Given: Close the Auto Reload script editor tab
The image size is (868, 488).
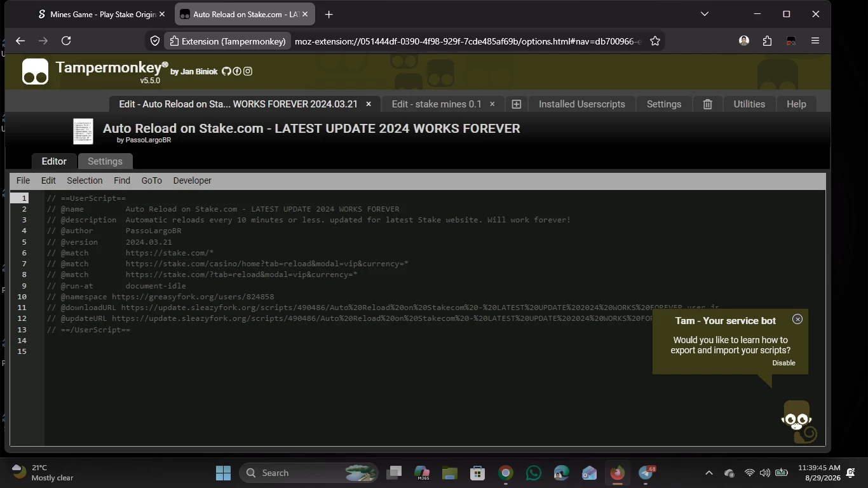Looking at the screenshot, I should click(369, 104).
